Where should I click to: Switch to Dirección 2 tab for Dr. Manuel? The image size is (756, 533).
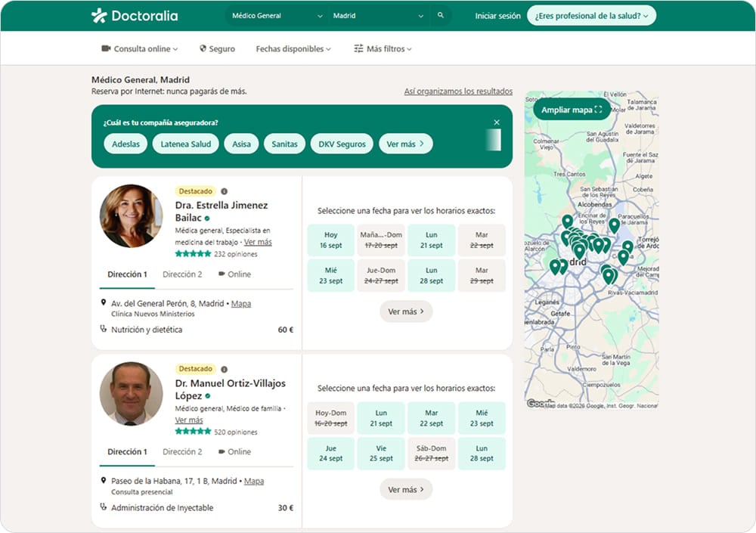pos(182,451)
